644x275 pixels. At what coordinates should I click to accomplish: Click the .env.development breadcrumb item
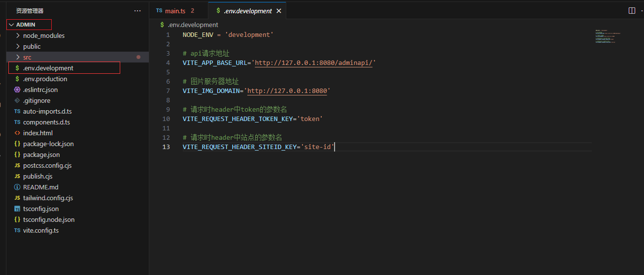(x=193, y=25)
